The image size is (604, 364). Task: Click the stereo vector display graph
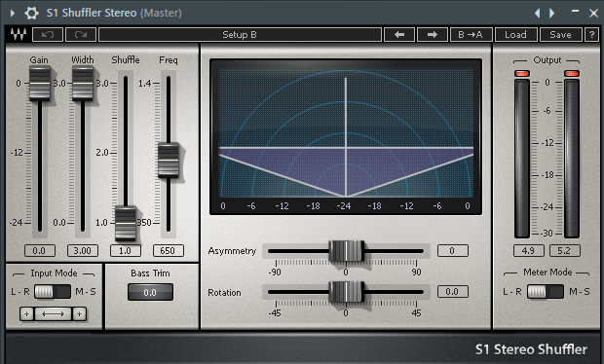coord(346,137)
